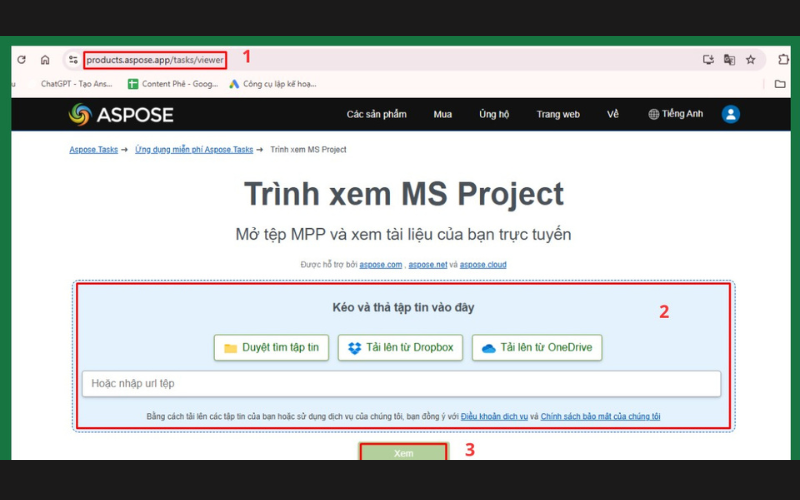Image resolution: width=800 pixels, height=500 pixels.
Task: Reload the page with the refresh icon
Action: (x=21, y=60)
